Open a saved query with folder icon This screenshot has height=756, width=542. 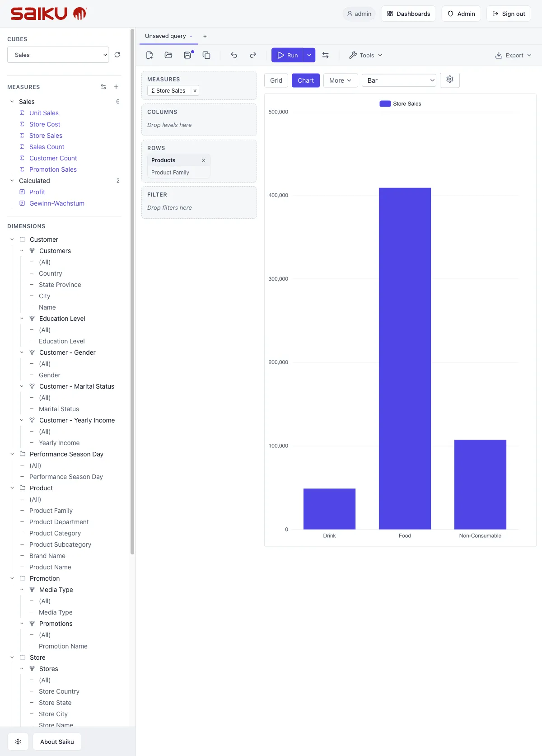[168, 55]
